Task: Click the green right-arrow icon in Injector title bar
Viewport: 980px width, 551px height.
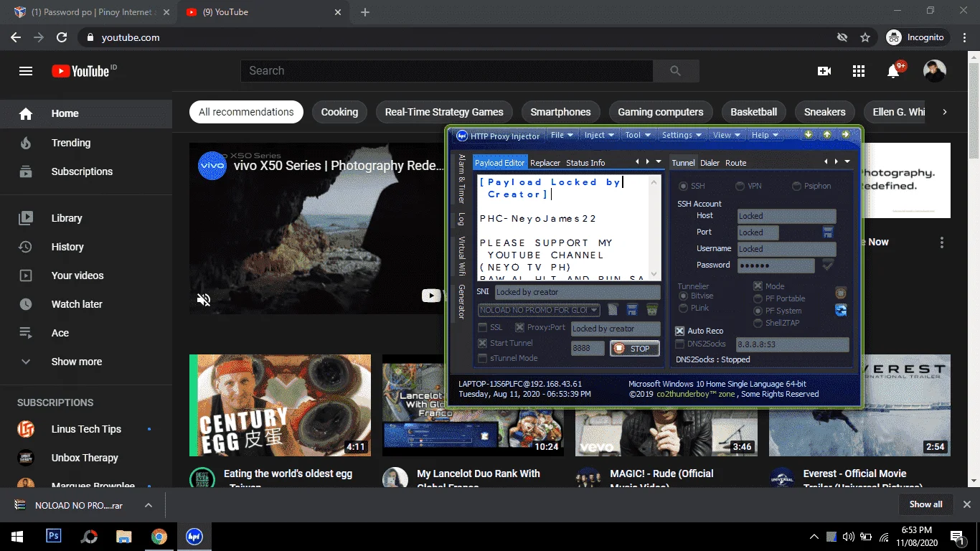Action: pos(846,134)
